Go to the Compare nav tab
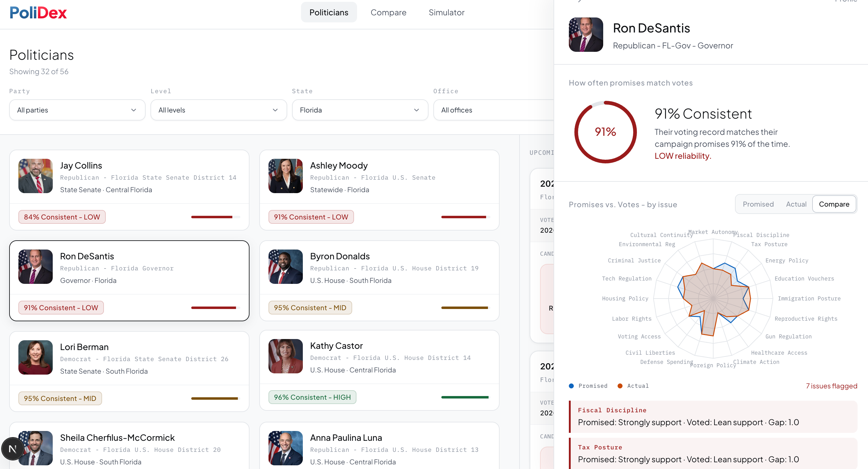This screenshot has height=469, width=868. [x=388, y=13]
